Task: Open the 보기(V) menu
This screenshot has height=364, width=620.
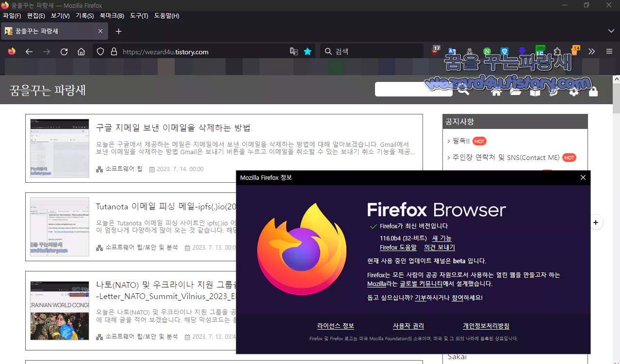Action: (60, 16)
